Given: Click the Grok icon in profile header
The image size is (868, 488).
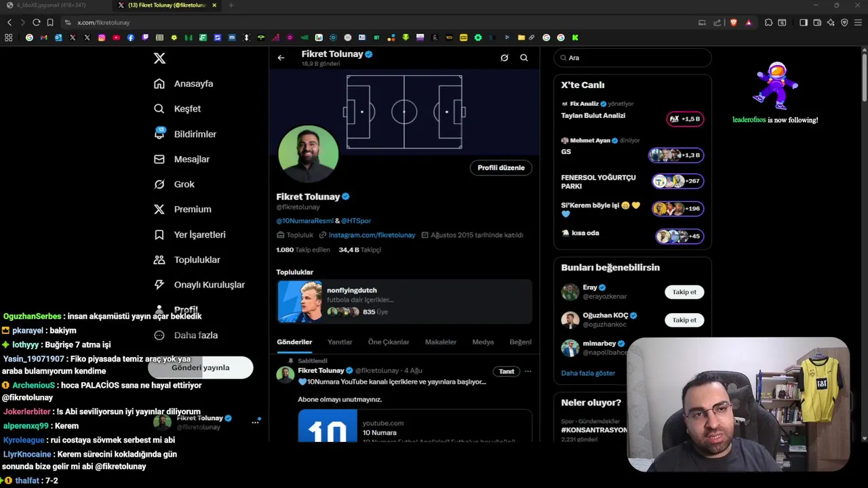Looking at the screenshot, I should point(505,58).
